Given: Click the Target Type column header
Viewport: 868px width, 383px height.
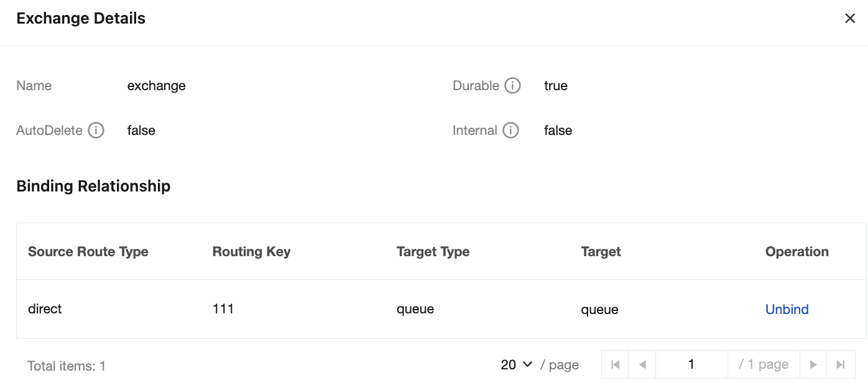Looking at the screenshot, I should (x=433, y=252).
